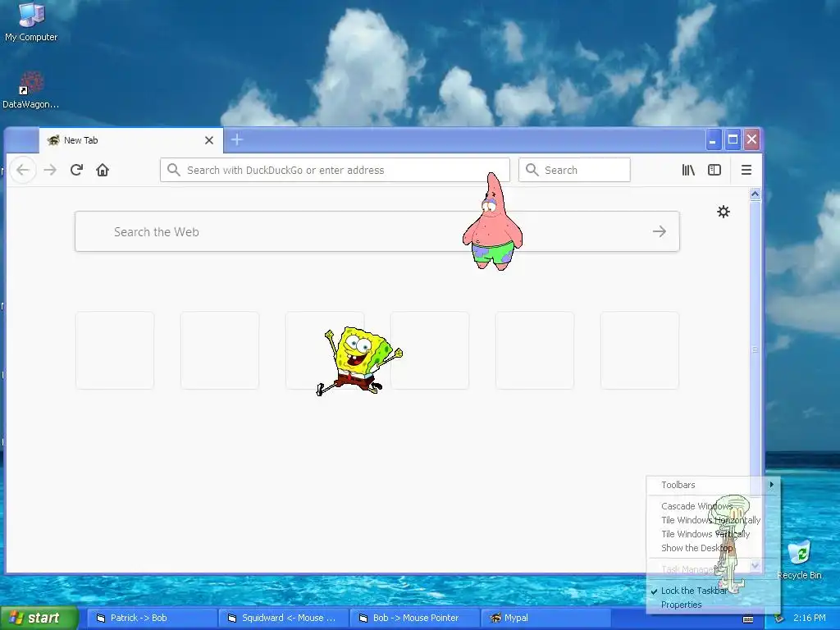Click the forward navigation arrow
This screenshot has width=840, height=630.
(x=50, y=170)
